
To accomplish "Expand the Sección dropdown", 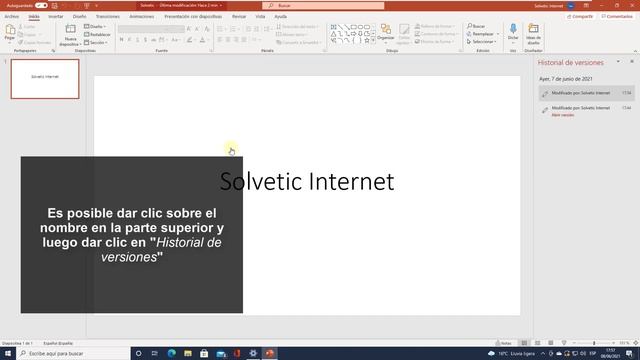I will pyautogui.click(x=96, y=42).
